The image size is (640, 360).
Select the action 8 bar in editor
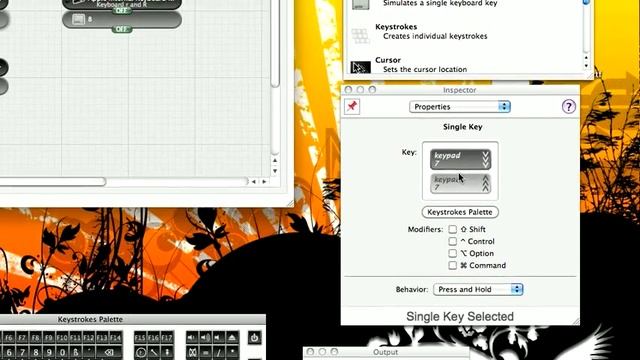tap(122, 20)
